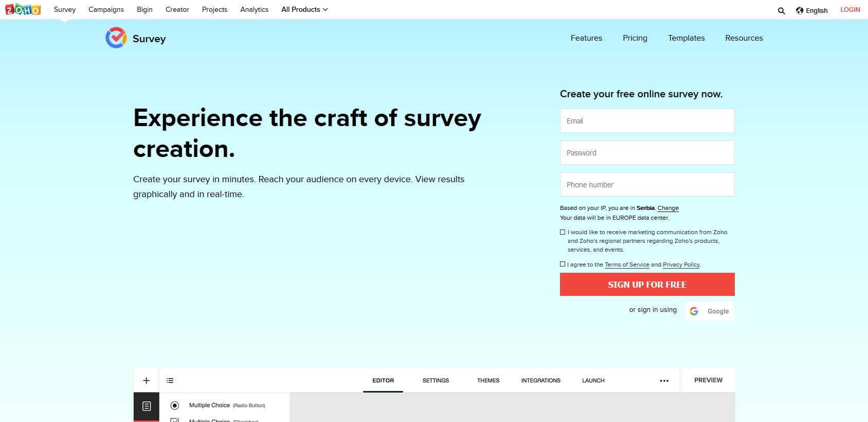
Task: Switch to the Themes tab
Action: [x=487, y=380]
